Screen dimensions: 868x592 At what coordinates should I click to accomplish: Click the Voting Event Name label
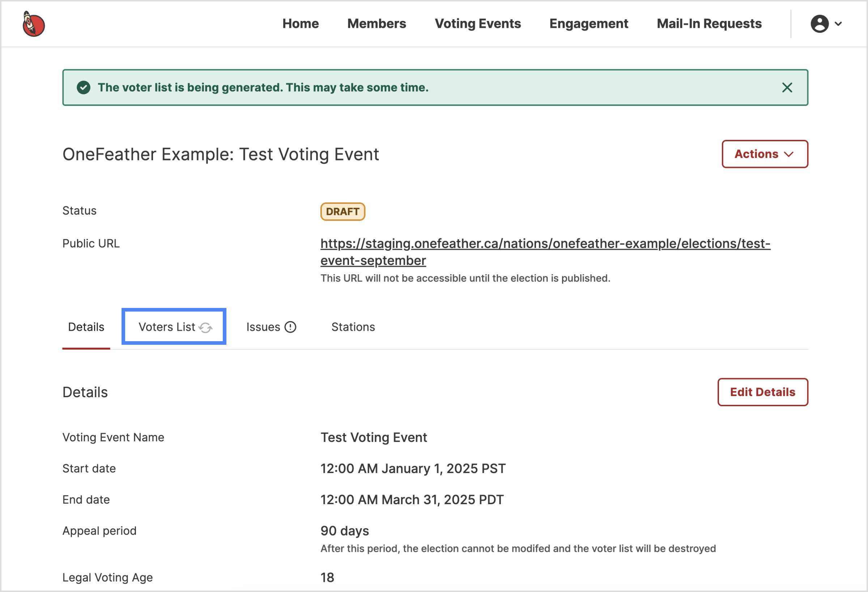113,437
